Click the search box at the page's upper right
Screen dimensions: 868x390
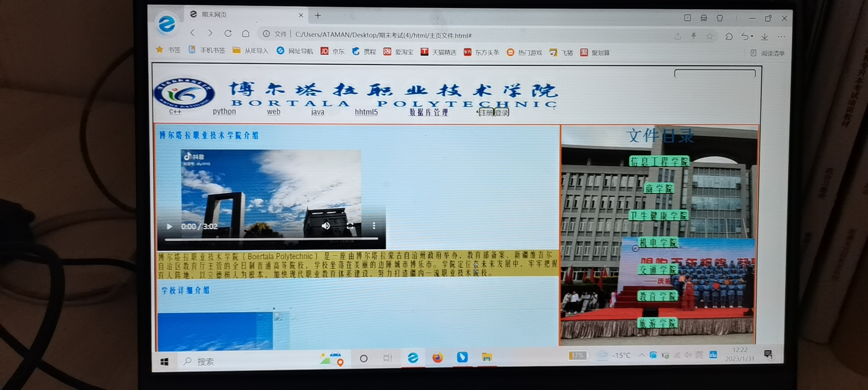click(715, 73)
